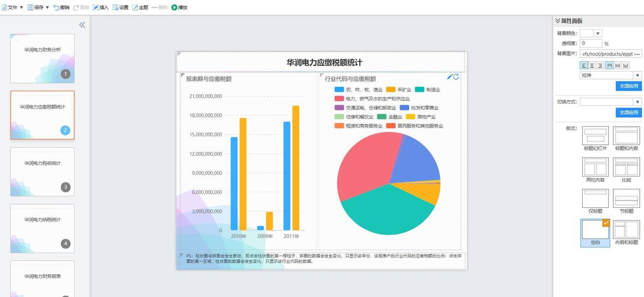Click the 撤销 undo icon
Image resolution: width=644 pixels, height=297 pixels.
pos(57,7)
